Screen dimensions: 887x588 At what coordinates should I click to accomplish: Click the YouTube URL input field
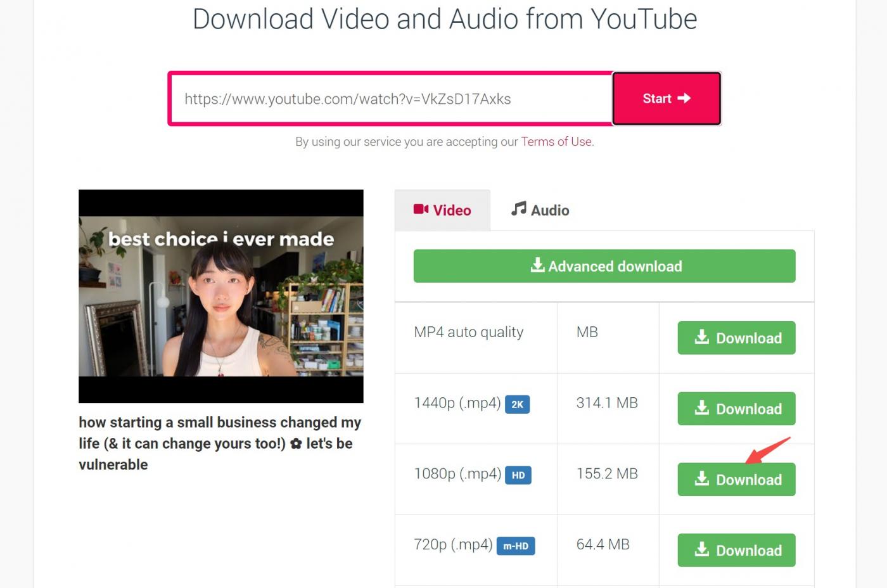coord(390,99)
